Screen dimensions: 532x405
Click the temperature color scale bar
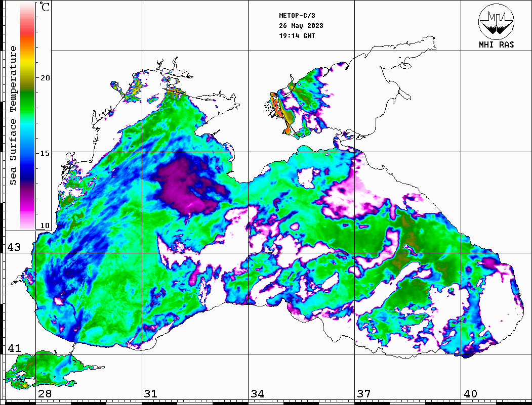(27, 116)
